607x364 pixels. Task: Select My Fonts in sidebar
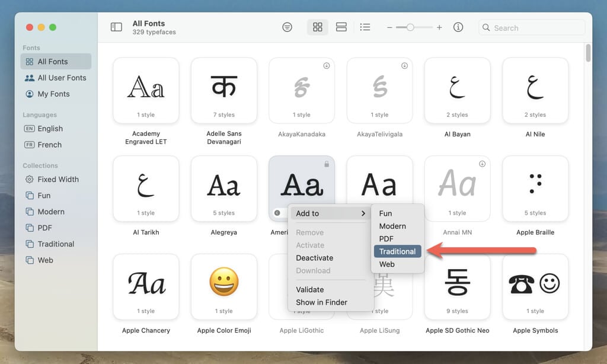coord(56,94)
